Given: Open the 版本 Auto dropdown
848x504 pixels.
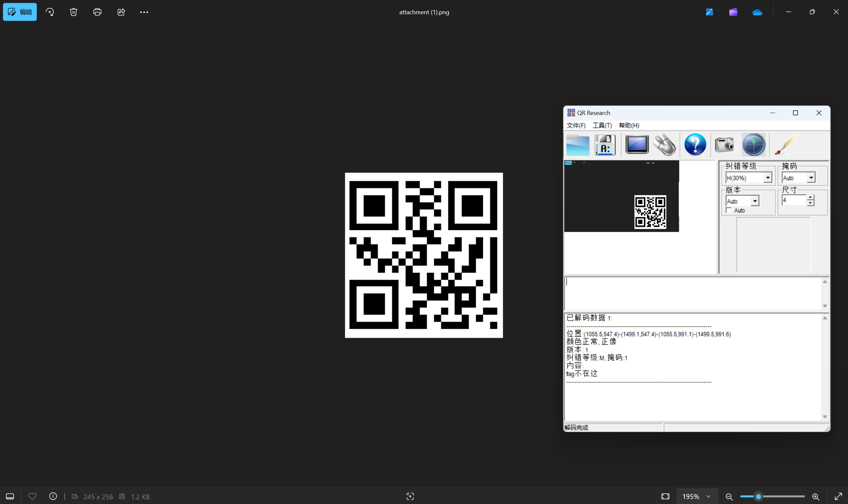Looking at the screenshot, I should coord(742,201).
